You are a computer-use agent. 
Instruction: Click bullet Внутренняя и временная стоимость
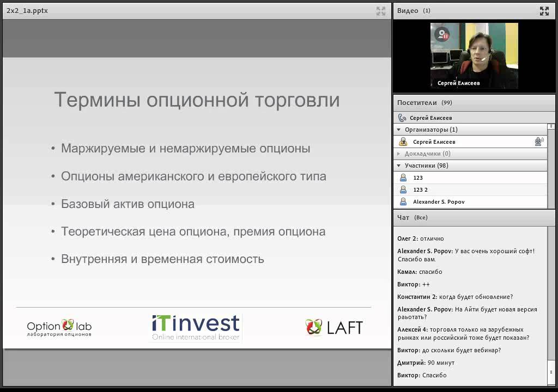(162, 259)
